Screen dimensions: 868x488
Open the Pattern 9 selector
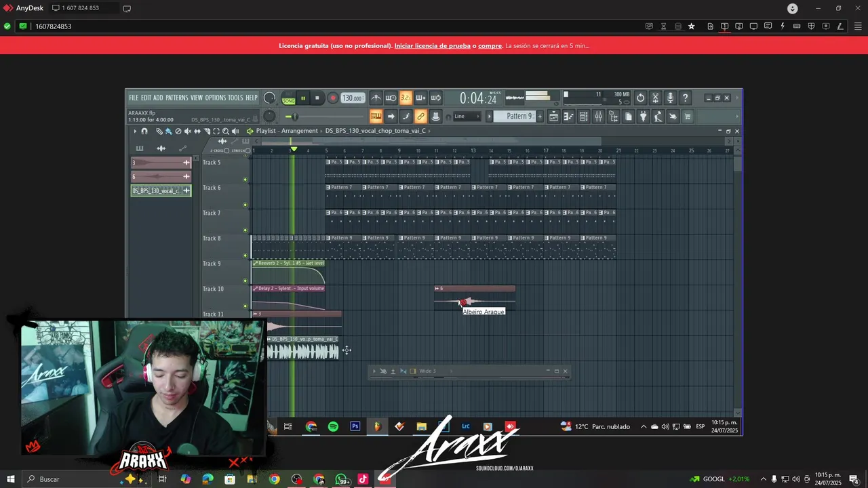click(x=515, y=116)
